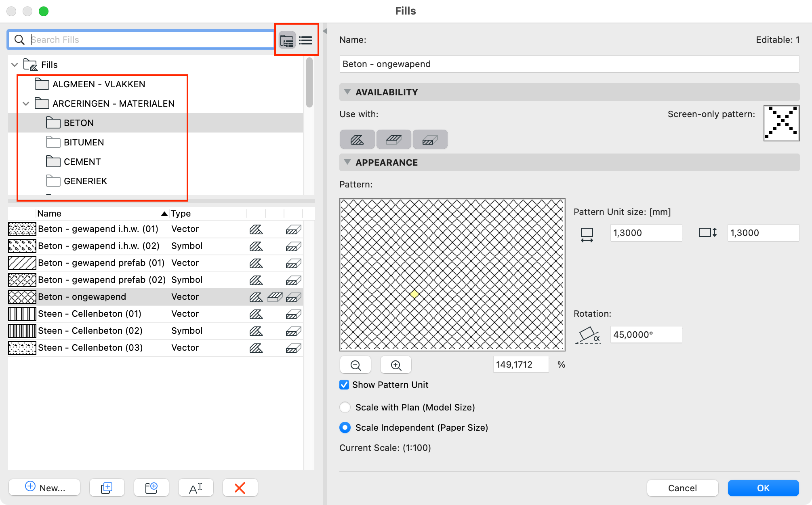
Task: Click the fill Name field
Action: click(569, 64)
